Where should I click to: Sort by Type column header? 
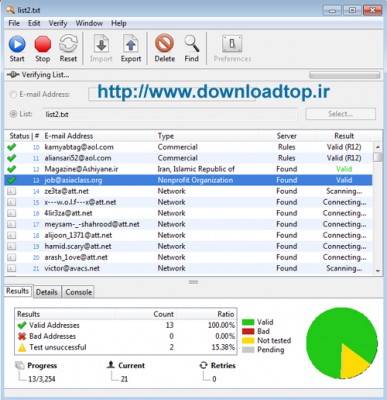pyautogui.click(x=166, y=136)
